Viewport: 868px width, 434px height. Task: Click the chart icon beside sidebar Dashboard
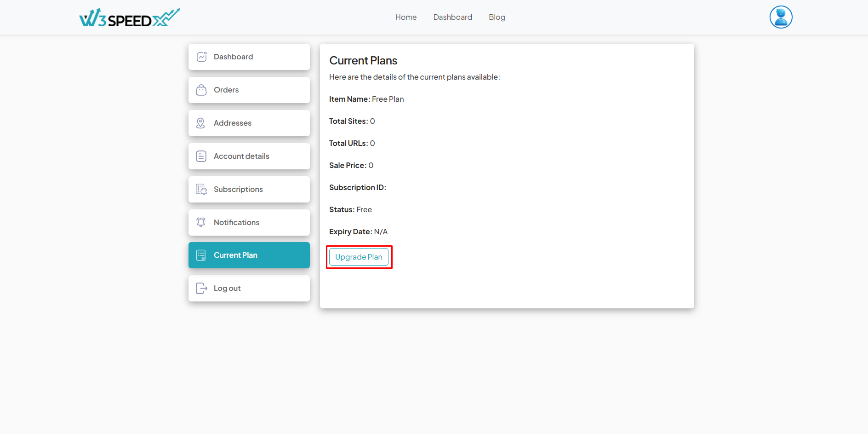coord(201,57)
